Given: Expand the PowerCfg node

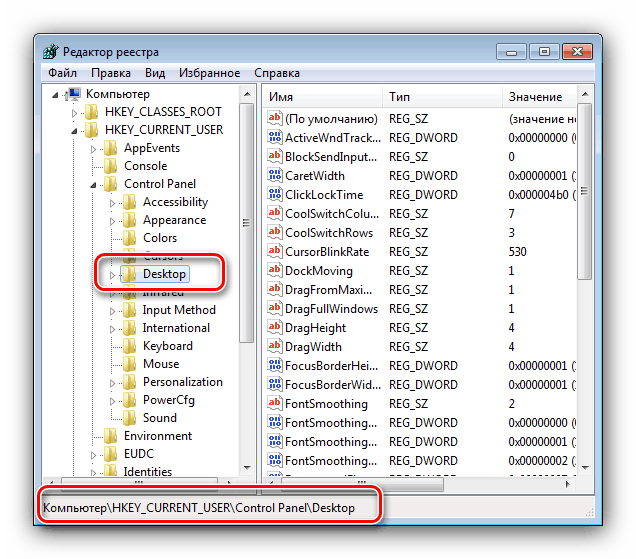Looking at the screenshot, I should click(x=112, y=401).
